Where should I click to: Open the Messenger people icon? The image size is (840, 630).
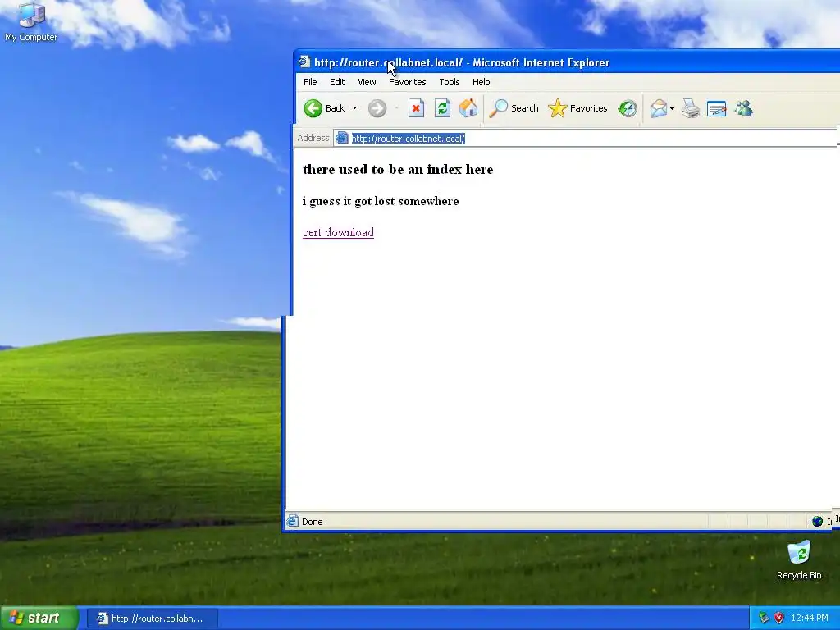tap(743, 108)
